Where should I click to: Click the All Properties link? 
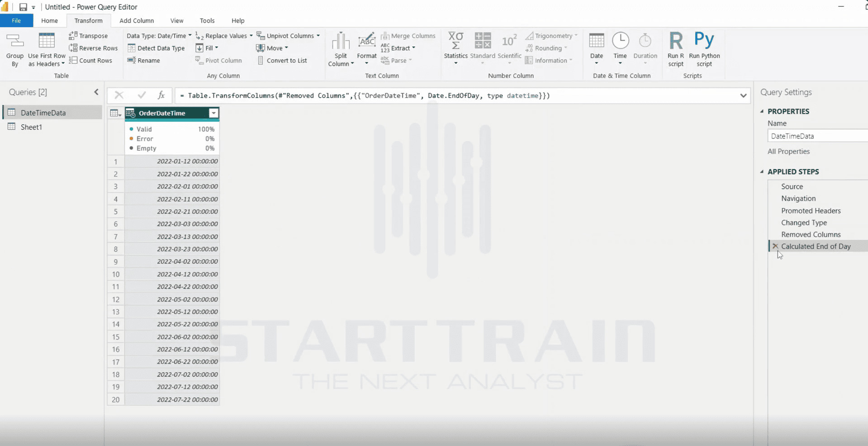788,152
